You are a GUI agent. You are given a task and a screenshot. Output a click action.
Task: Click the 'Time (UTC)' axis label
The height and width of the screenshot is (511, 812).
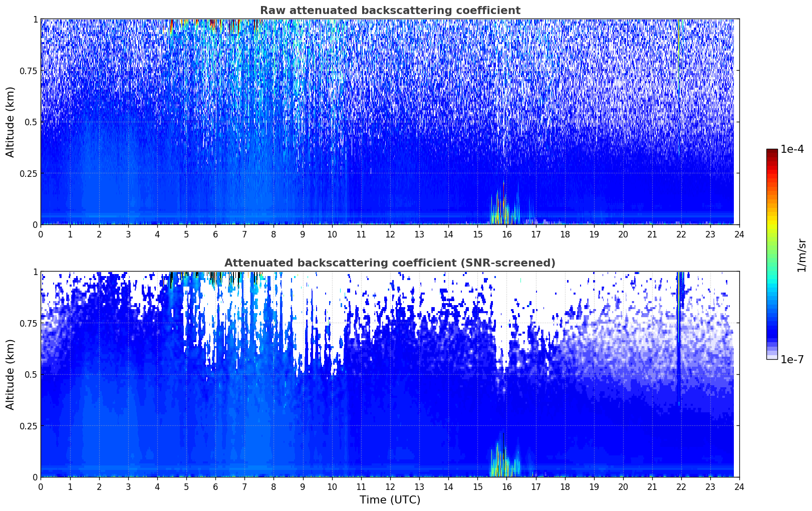(x=390, y=500)
